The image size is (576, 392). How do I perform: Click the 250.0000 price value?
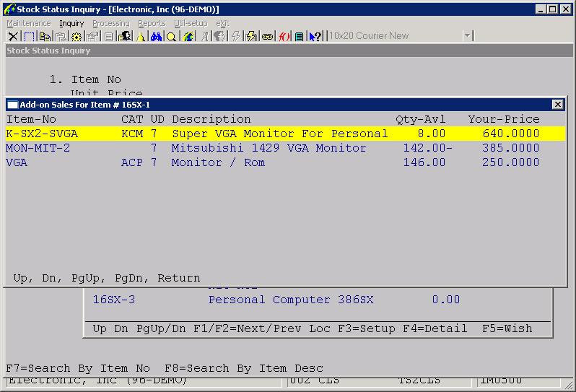tap(510, 162)
